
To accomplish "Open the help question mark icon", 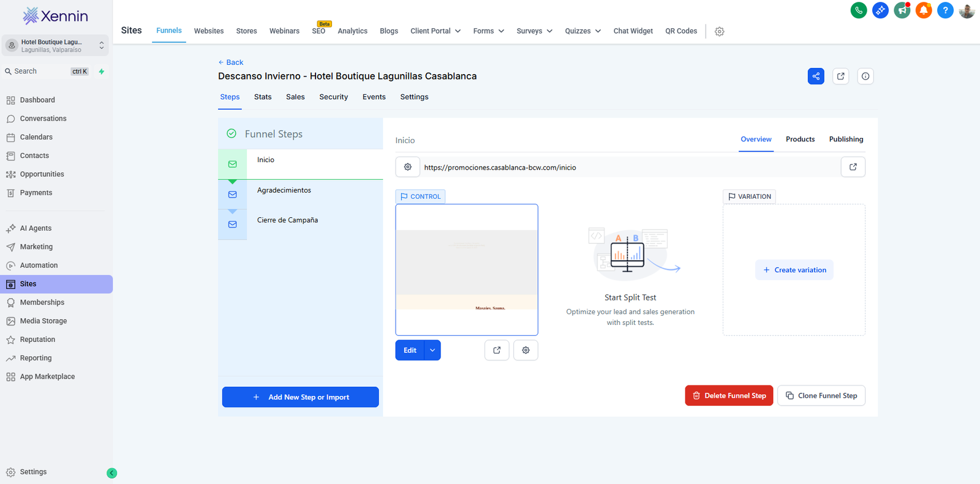I will [x=945, y=10].
